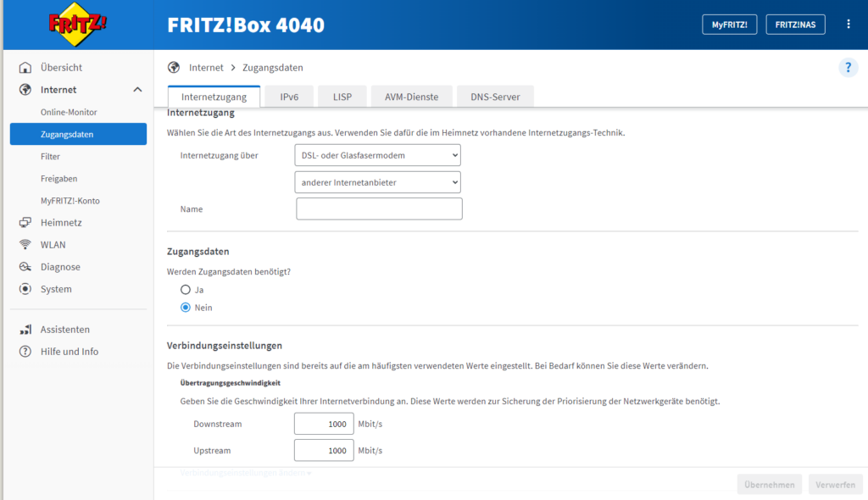Switch to the AVM-Dienste tab

pyautogui.click(x=411, y=97)
